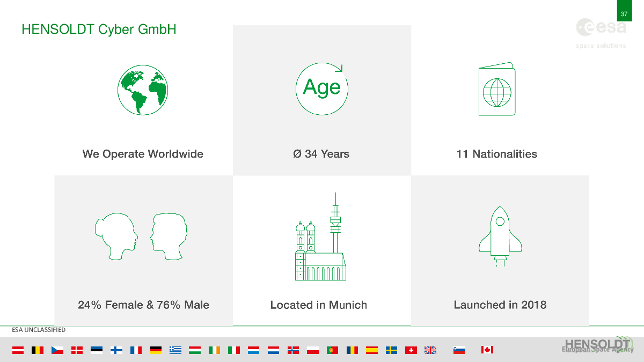Select the Estonia flag

coord(97,350)
